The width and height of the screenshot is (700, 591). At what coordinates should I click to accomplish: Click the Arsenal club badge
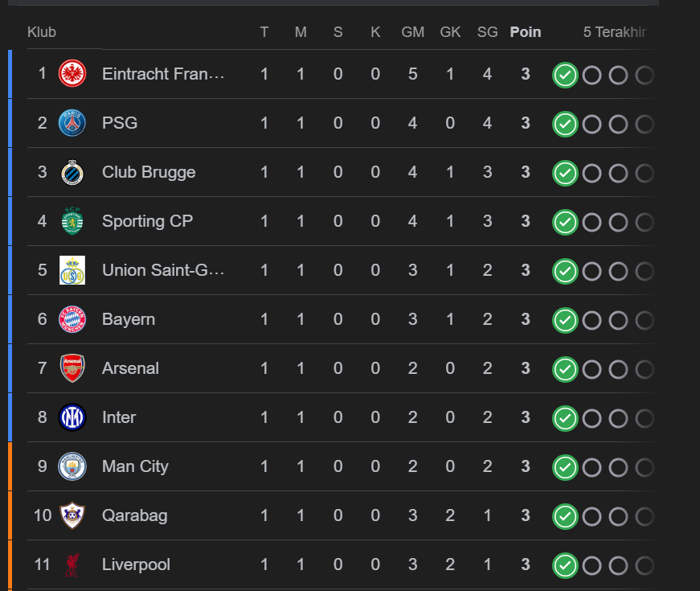click(72, 368)
